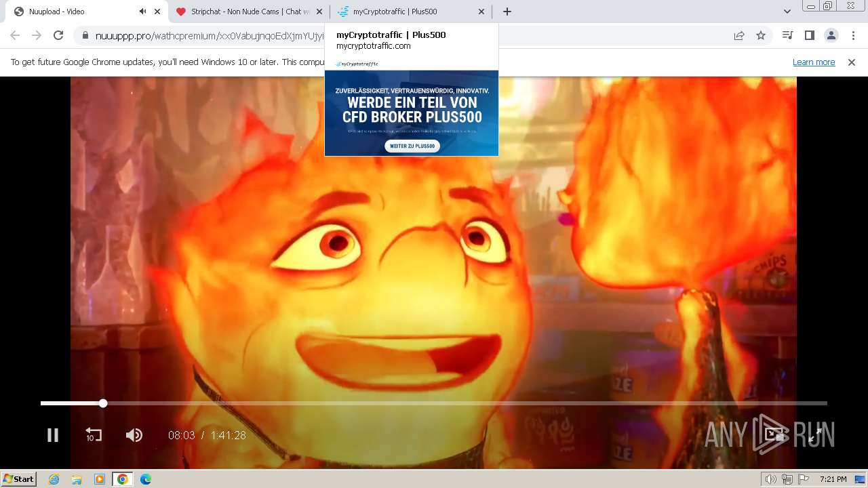Close the Nuupload - Video tab
Image resolution: width=868 pixels, height=488 pixels.
point(157,12)
